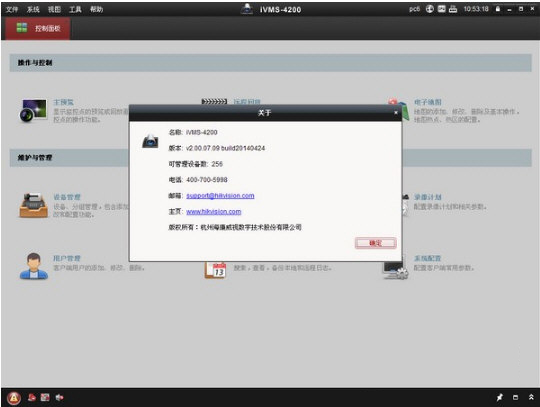Open the www.hikvision.com homepage link
Screen dimensions: 540x407
(x=214, y=211)
